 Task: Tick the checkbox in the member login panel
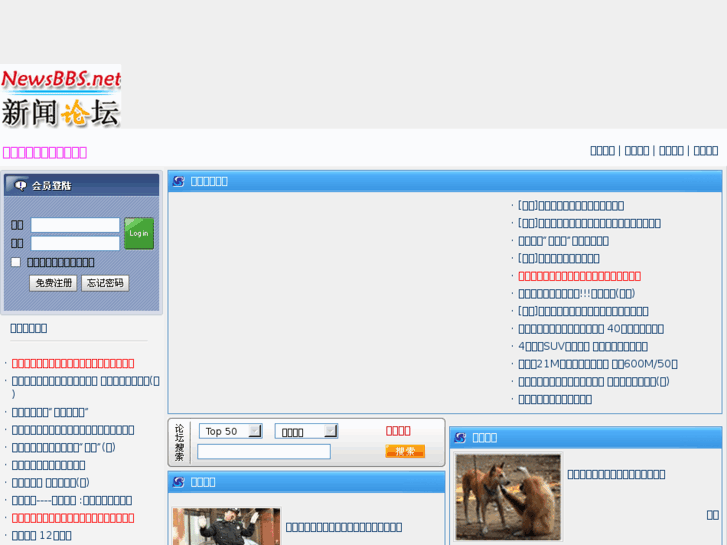[16, 262]
